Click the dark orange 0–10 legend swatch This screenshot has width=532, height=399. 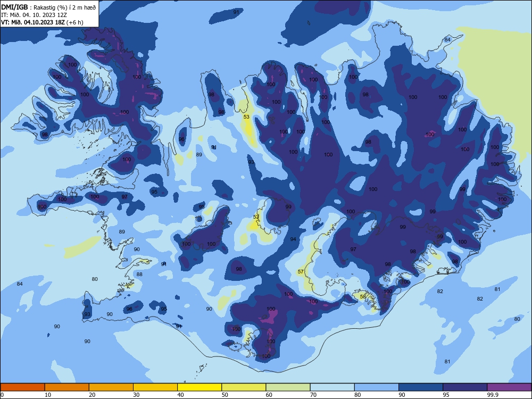(x=22, y=387)
